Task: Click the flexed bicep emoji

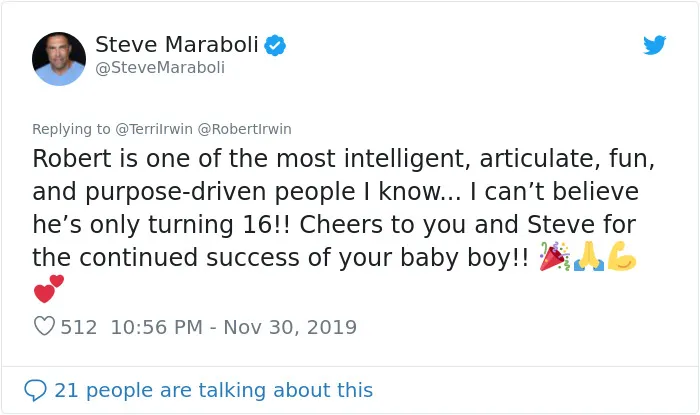Action: click(621, 257)
